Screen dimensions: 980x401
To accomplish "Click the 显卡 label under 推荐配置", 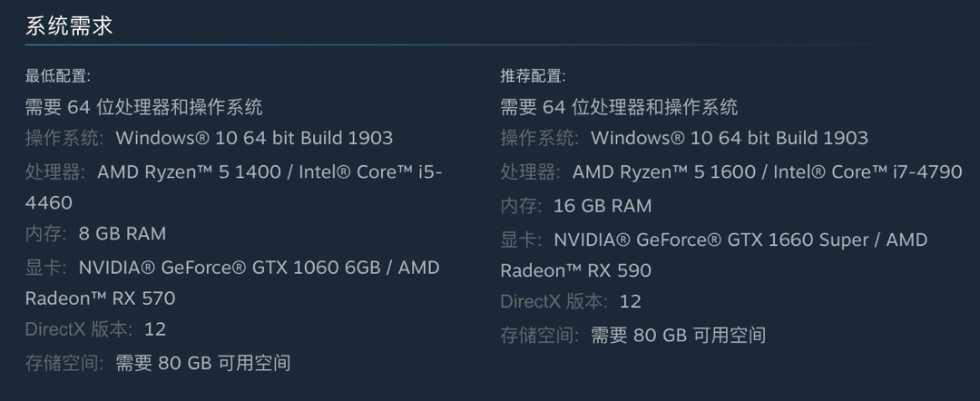I will (x=521, y=240).
